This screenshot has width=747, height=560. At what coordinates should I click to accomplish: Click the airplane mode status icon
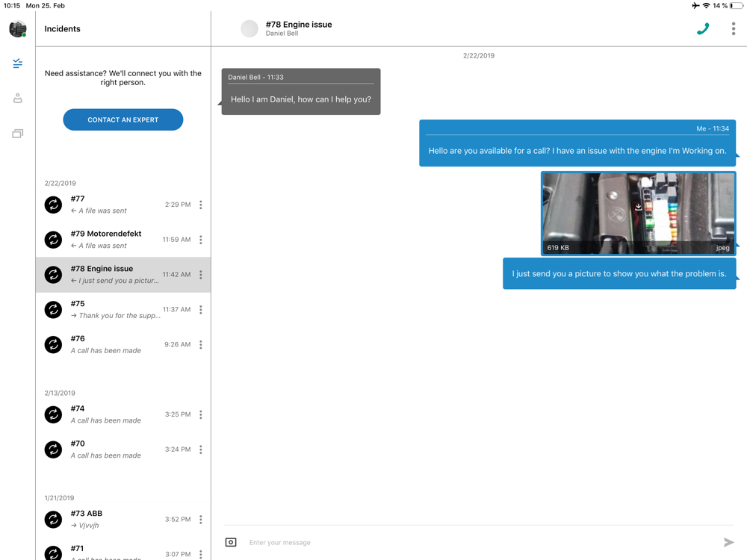[x=696, y=6]
